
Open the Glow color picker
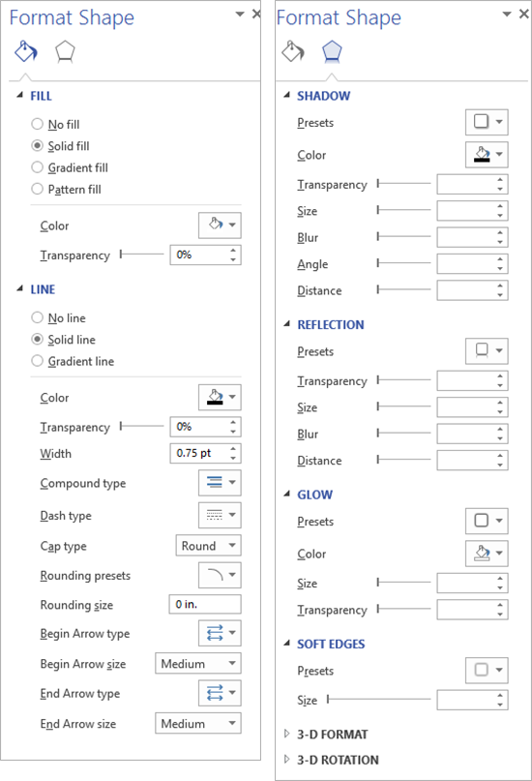click(487, 554)
